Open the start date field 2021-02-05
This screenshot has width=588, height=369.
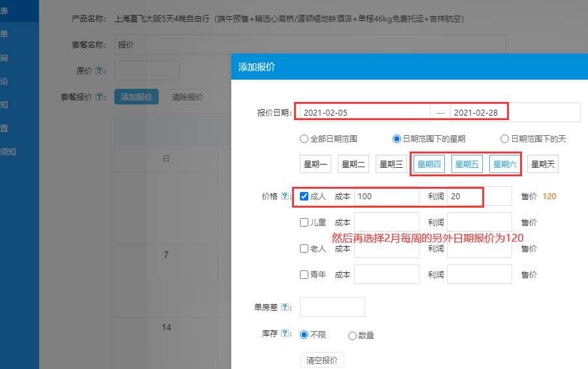[x=364, y=113]
